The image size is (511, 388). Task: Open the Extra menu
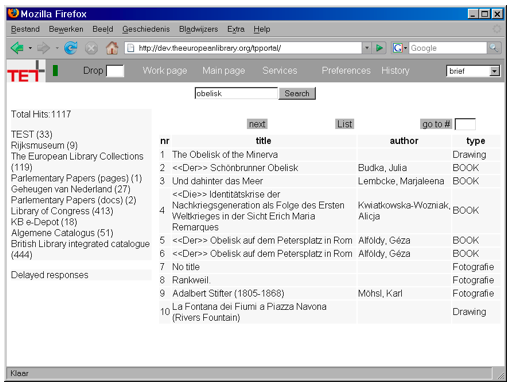236,29
